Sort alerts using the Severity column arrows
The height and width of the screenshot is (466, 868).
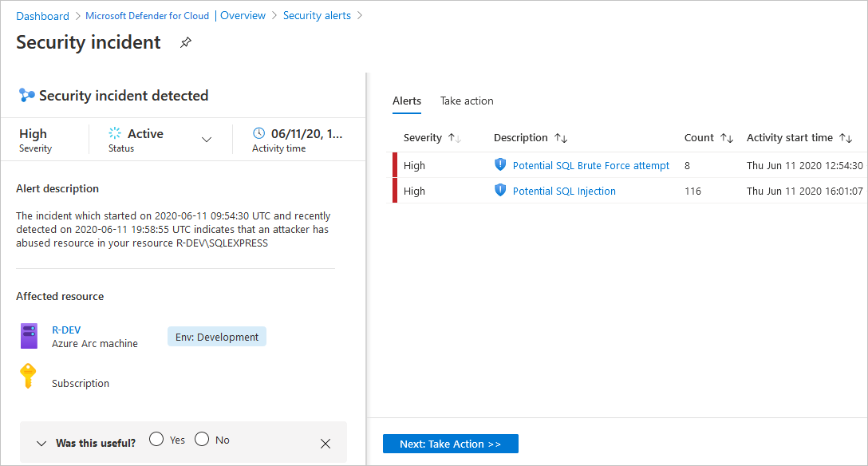coord(456,137)
